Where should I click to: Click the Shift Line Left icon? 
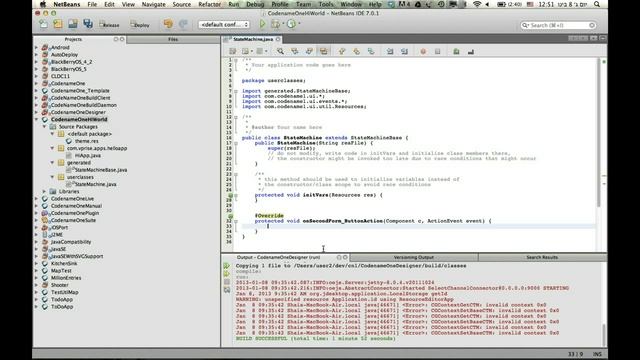point(390,51)
